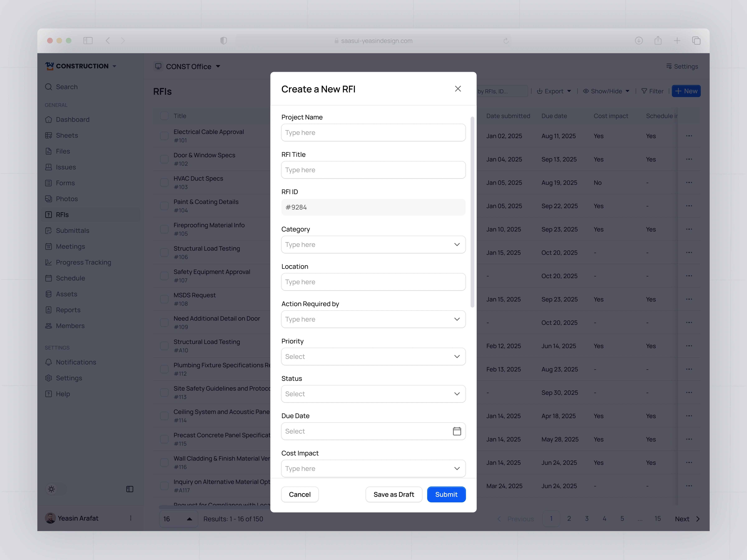Viewport: 747px width, 560px height.
Task: Expand the Cost Impact dropdown
Action: tap(373, 469)
